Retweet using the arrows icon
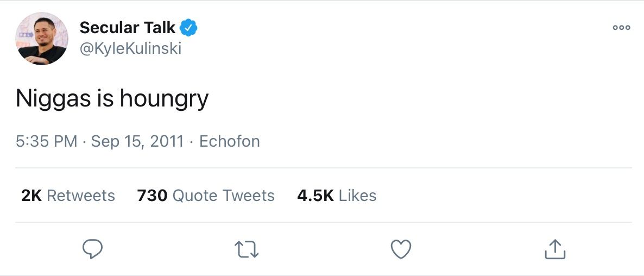 pos(247,250)
